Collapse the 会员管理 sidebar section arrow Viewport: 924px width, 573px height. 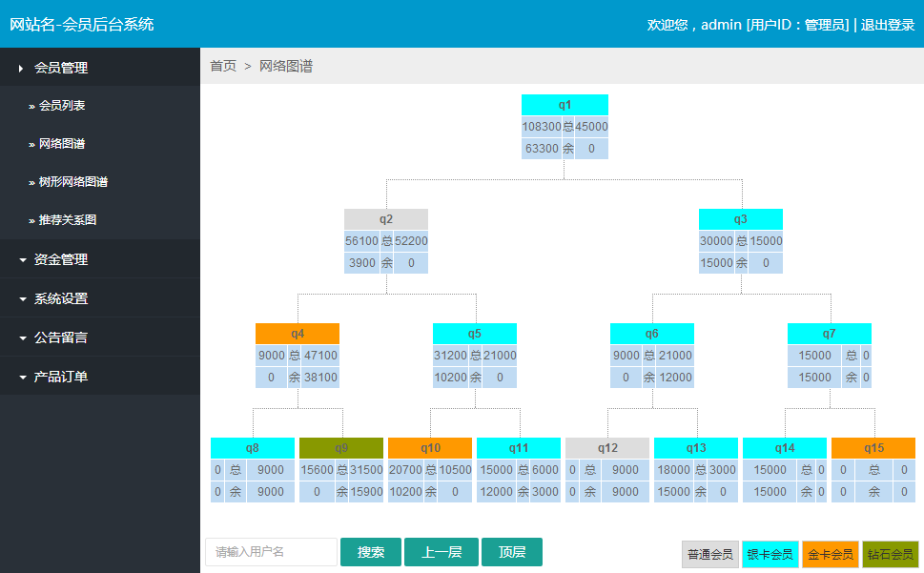21,69
